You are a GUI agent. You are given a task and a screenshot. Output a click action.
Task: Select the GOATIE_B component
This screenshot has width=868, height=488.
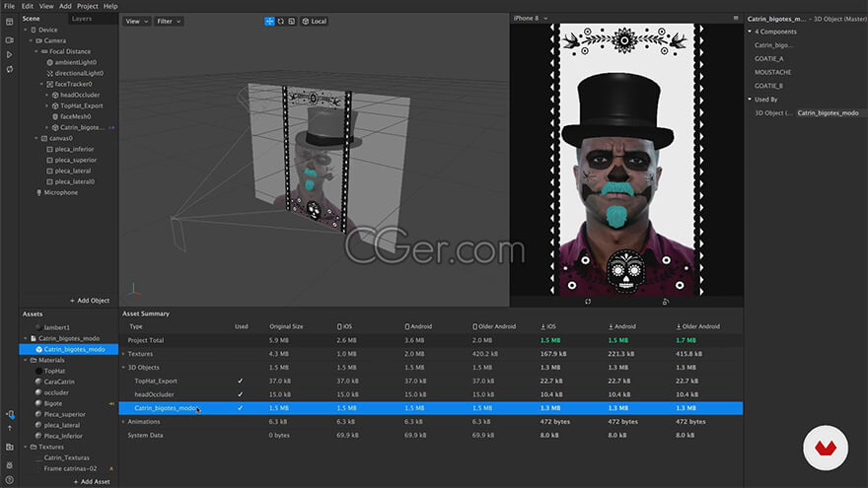point(769,86)
